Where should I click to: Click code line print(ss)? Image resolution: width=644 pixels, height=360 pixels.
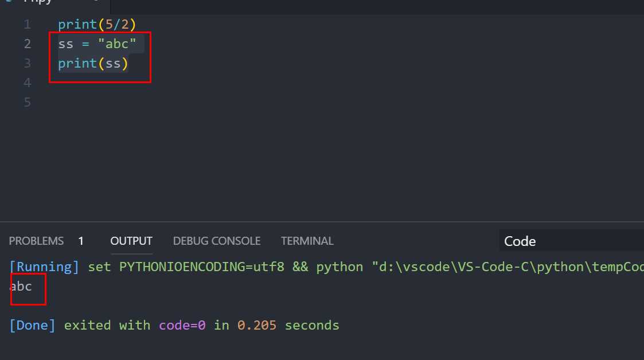(93, 64)
